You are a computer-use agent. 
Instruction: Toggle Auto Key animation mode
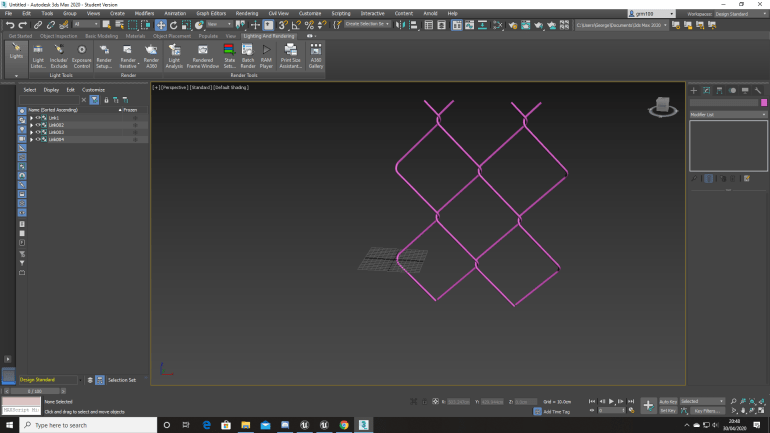click(x=668, y=401)
